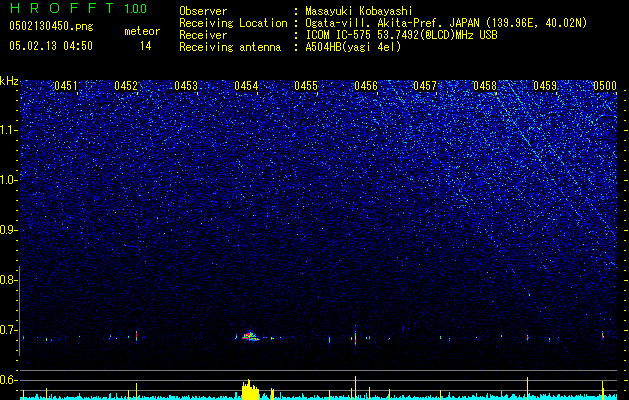Screen dimensions: 629x400
Task: Click the 0451 time marker
Action: [66, 86]
